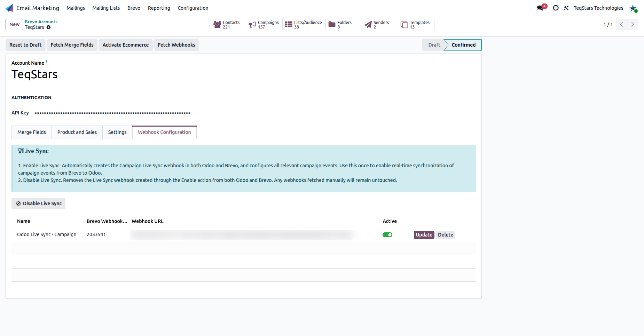644x336 pixels.
Task: Switch to Settings tab
Action: [x=117, y=132]
